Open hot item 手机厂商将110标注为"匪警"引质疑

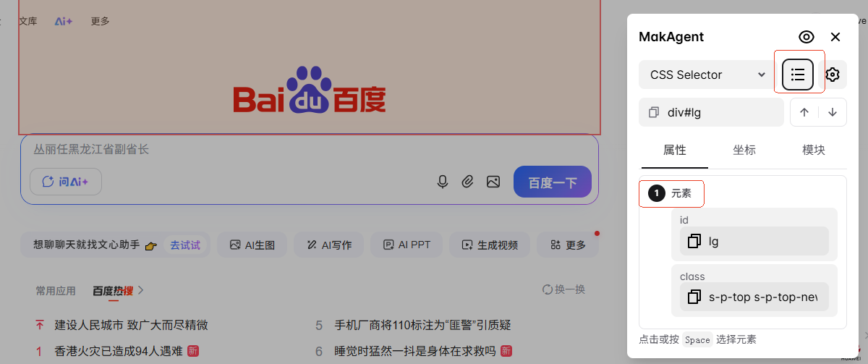(423, 326)
